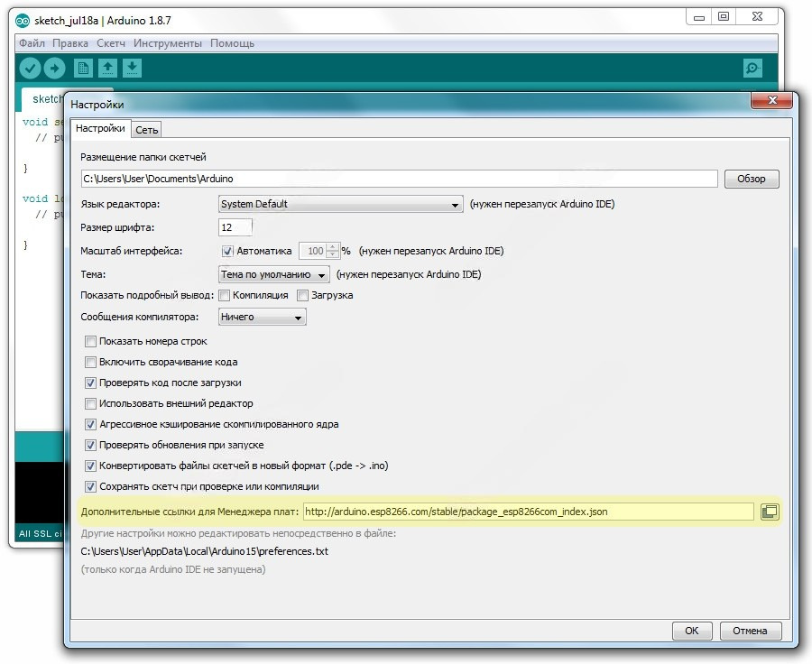Click the New sketch file icon
Viewport: 812px width, 664px height.
click(83, 68)
